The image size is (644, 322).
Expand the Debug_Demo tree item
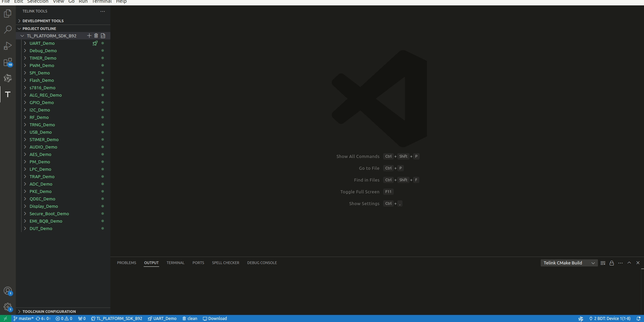[x=25, y=51]
